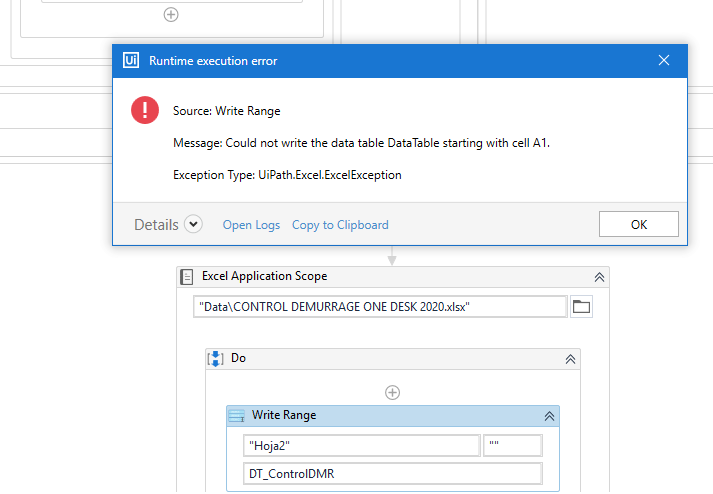Click the workbook path field

[x=380, y=307]
